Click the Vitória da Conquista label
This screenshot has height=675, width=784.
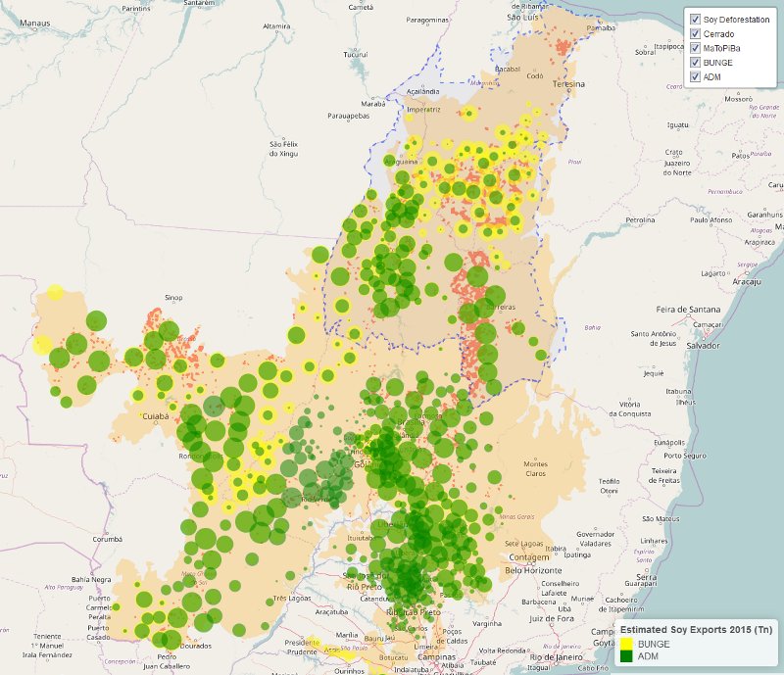point(629,409)
